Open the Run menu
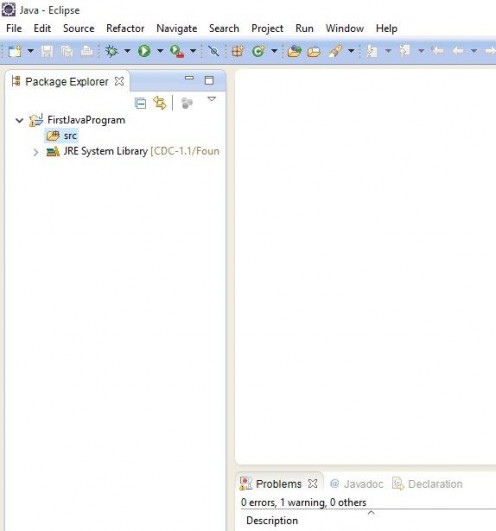Image resolution: width=496 pixels, height=531 pixels. (x=304, y=28)
